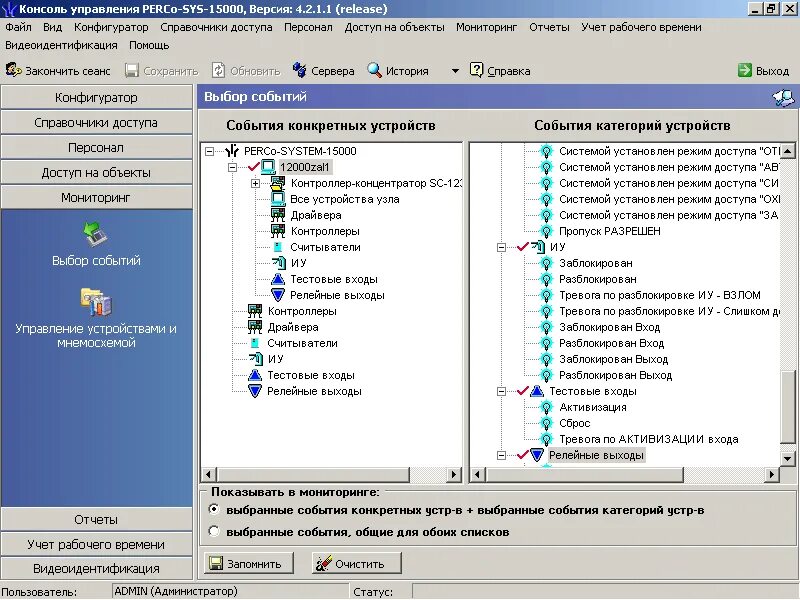Expand the Контроллер-концентратор SC-12 node
The width and height of the screenshot is (800, 600).
(255, 183)
